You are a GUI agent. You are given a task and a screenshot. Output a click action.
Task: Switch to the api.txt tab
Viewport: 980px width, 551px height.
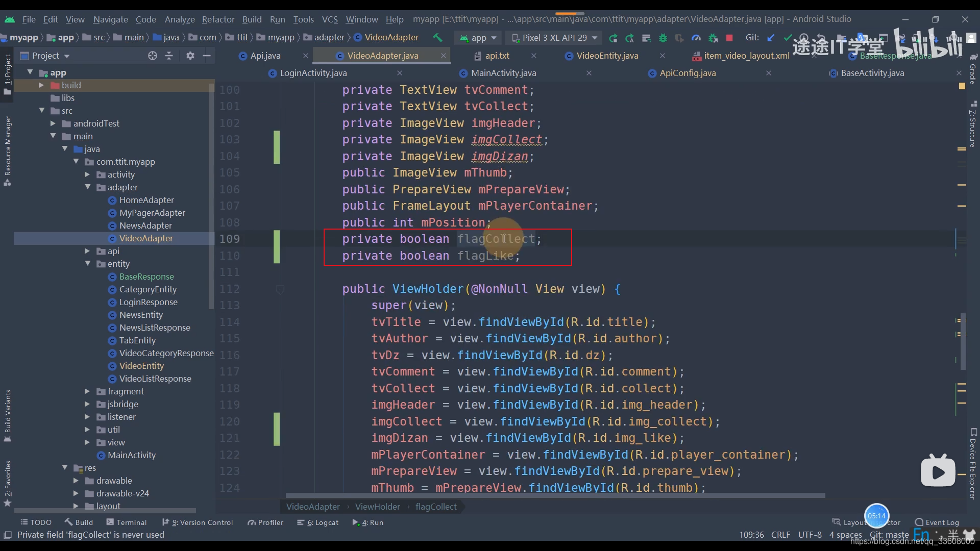point(497,56)
